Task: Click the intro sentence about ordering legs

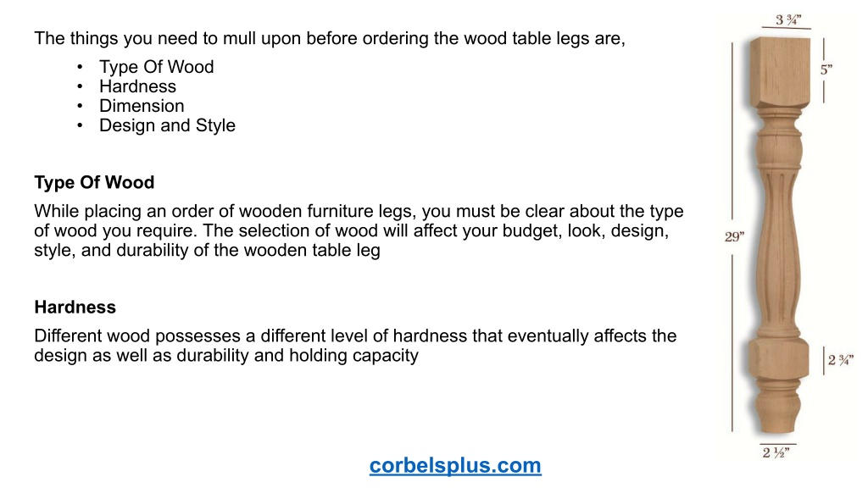Action: point(330,39)
